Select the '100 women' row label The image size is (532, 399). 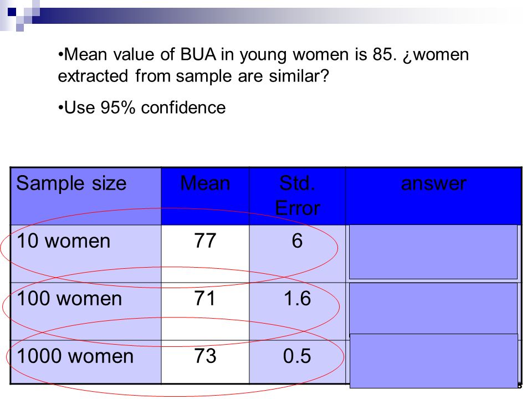point(69,299)
